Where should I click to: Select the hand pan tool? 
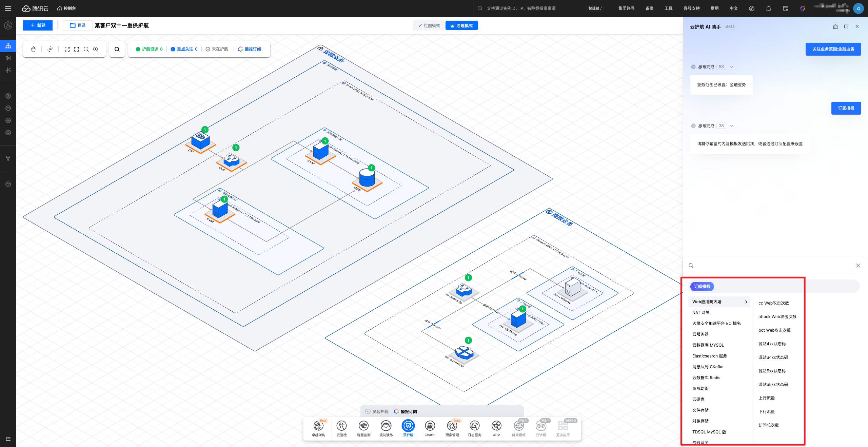click(33, 49)
